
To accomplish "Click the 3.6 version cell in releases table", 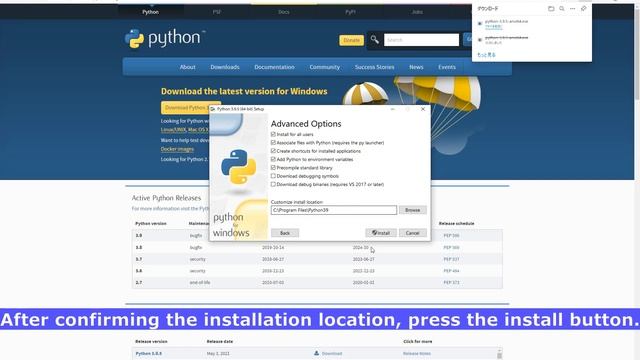I will point(139,271).
